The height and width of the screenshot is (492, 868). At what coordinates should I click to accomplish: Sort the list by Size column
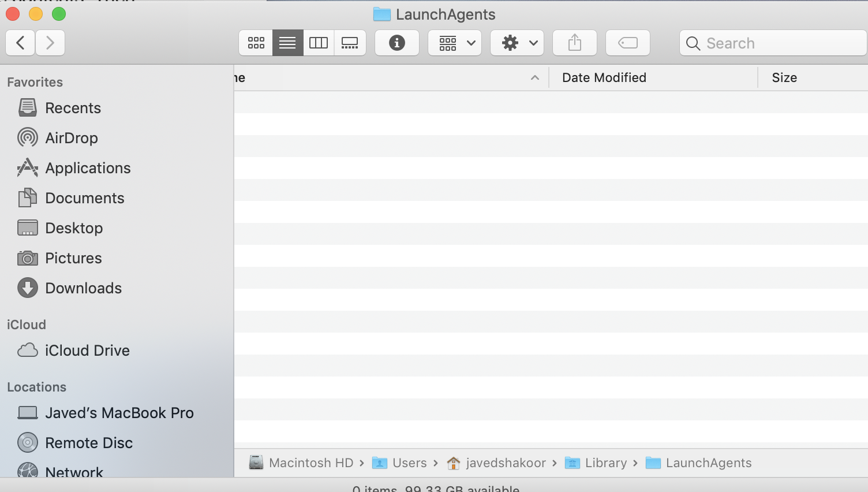pyautogui.click(x=784, y=77)
